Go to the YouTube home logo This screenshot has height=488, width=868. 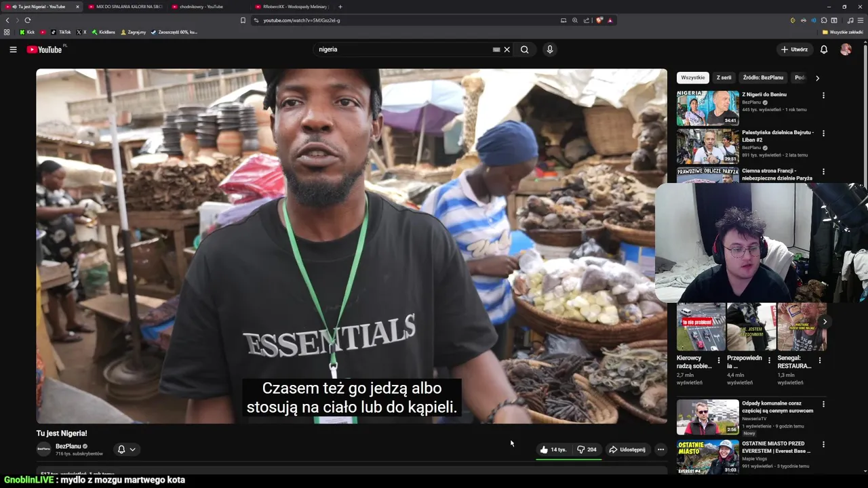[44, 49]
